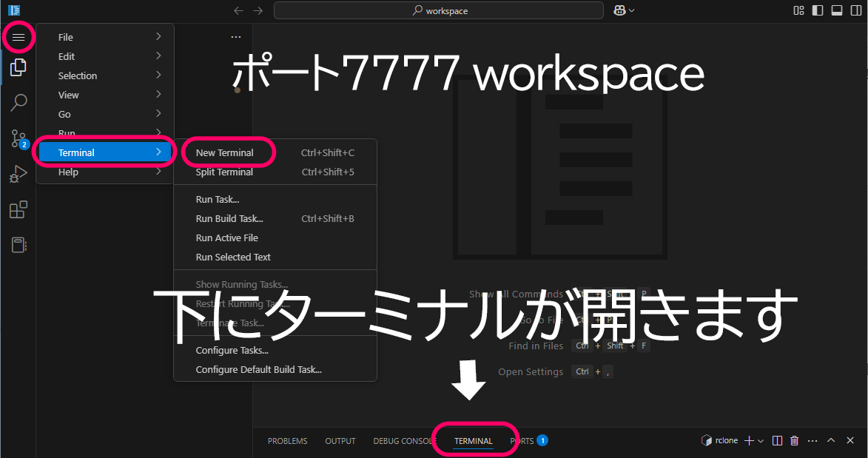Maximize panel with up chevron
Viewport: 868px width, 458px height.
pos(831,440)
